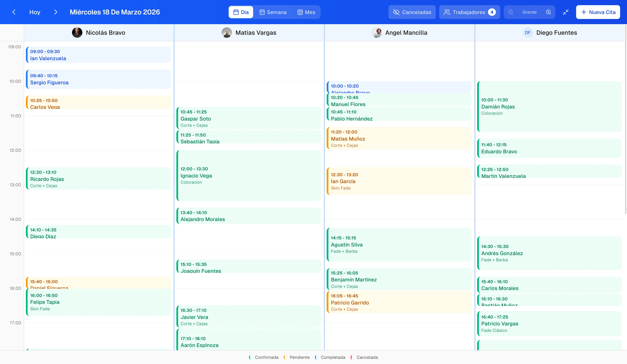Screen dimensions: 627x364
Task: Open Sergio Figueroa 09:40 appointment
Action: point(98,79)
